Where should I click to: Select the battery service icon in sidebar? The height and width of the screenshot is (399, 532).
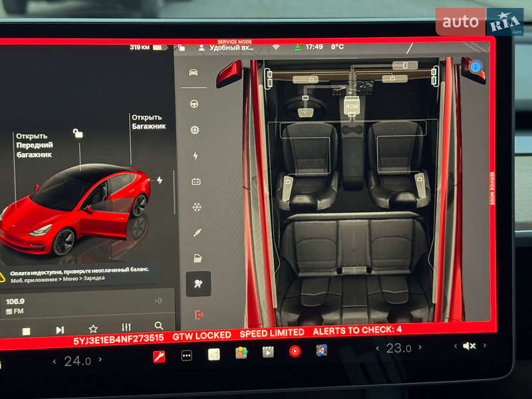click(x=195, y=180)
